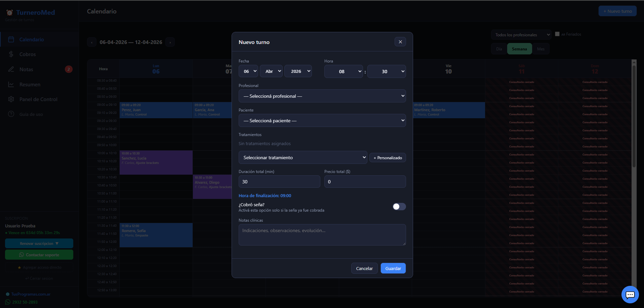Click the chart icon for Resumen
The width and height of the screenshot is (644, 308).
[x=11, y=85]
